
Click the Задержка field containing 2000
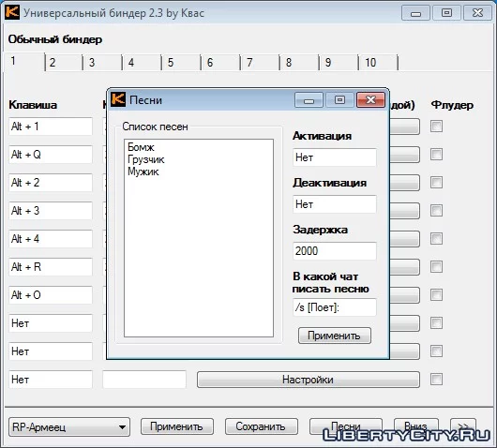click(x=335, y=251)
